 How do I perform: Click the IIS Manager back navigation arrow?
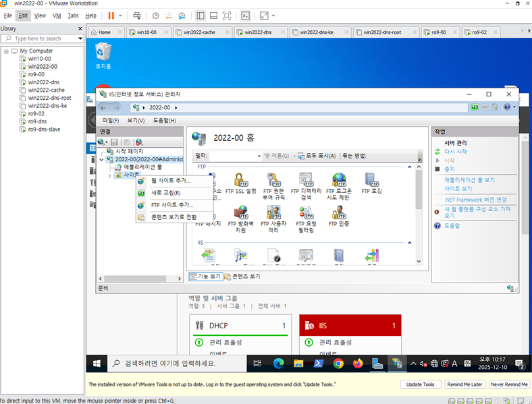coord(103,108)
